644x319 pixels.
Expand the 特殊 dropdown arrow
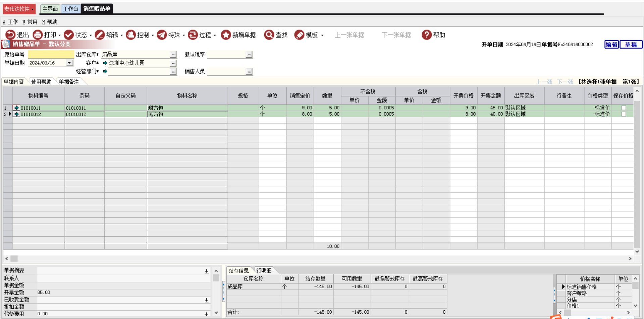pyautogui.click(x=184, y=35)
